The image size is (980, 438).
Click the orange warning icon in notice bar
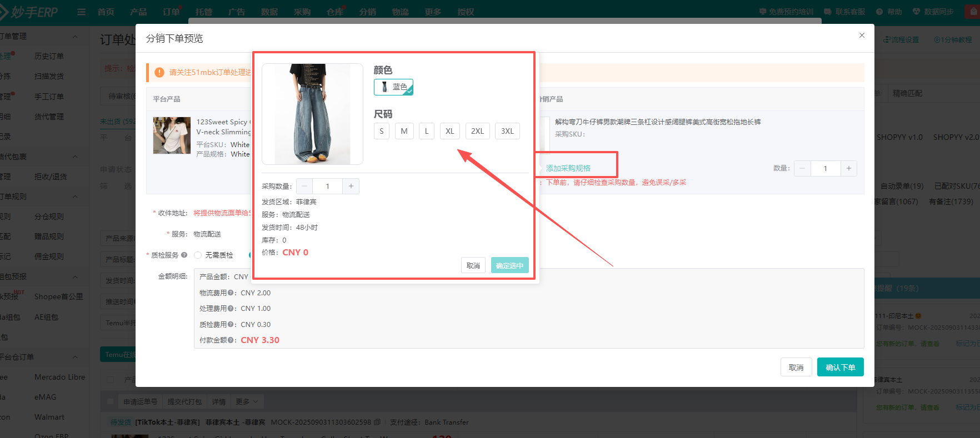(x=159, y=72)
